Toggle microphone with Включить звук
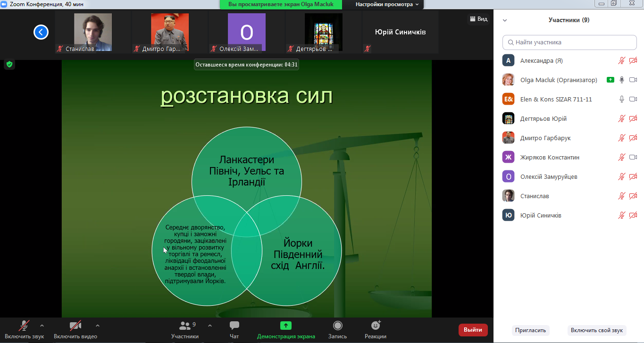This screenshot has height=343, width=644. point(25,326)
